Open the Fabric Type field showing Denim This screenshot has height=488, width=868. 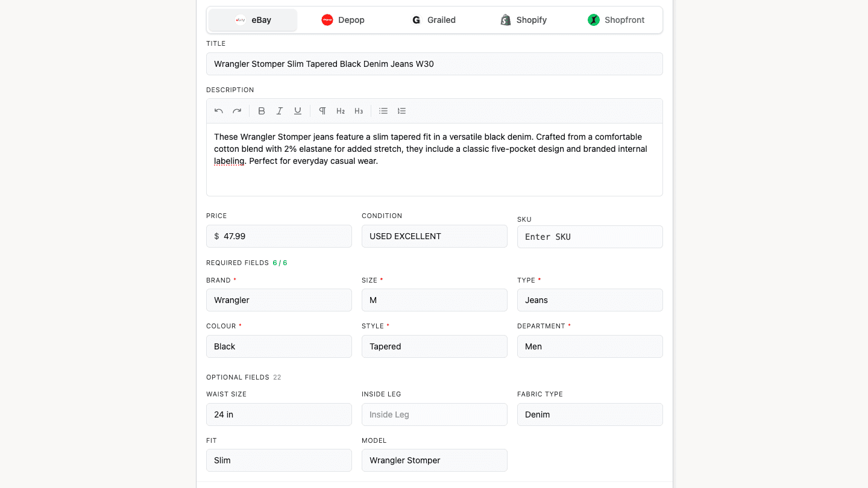point(590,414)
